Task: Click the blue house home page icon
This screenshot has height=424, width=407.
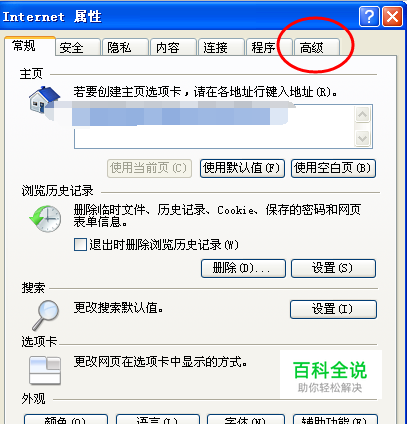Action: 44,100
